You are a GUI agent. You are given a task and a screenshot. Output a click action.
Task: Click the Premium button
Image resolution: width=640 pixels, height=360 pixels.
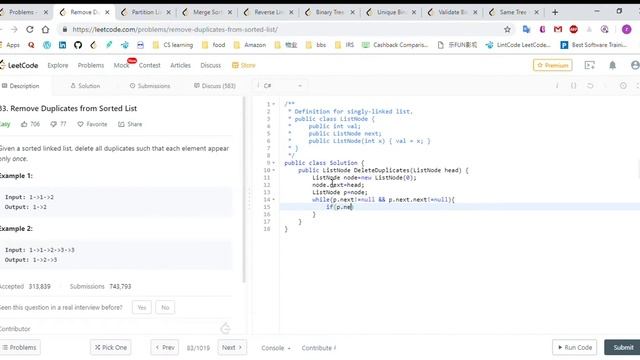pos(553,65)
